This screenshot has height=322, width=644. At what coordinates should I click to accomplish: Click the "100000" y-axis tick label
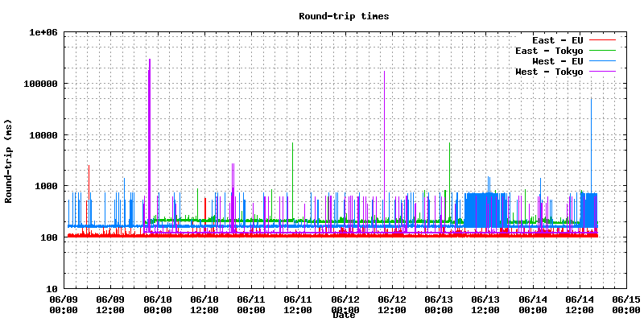pyautogui.click(x=40, y=84)
